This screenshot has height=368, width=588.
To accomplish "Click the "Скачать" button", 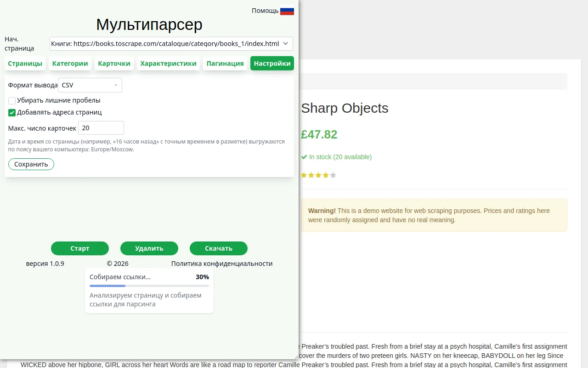I will 219,248.
